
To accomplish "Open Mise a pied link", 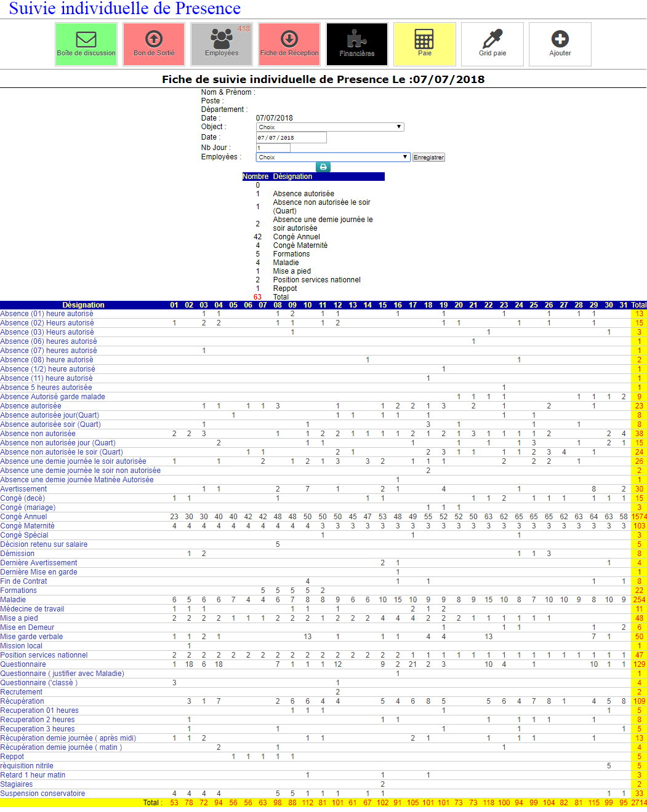I will click(19, 618).
